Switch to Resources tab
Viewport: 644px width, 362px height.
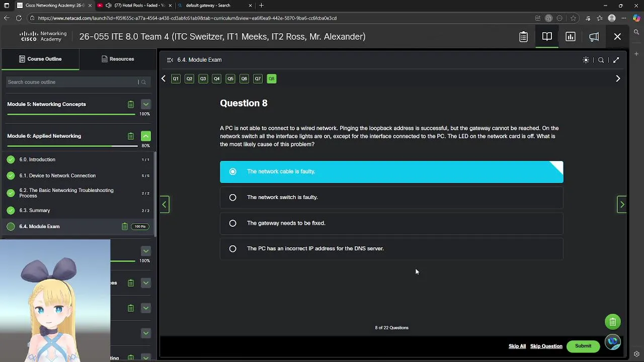118,59
